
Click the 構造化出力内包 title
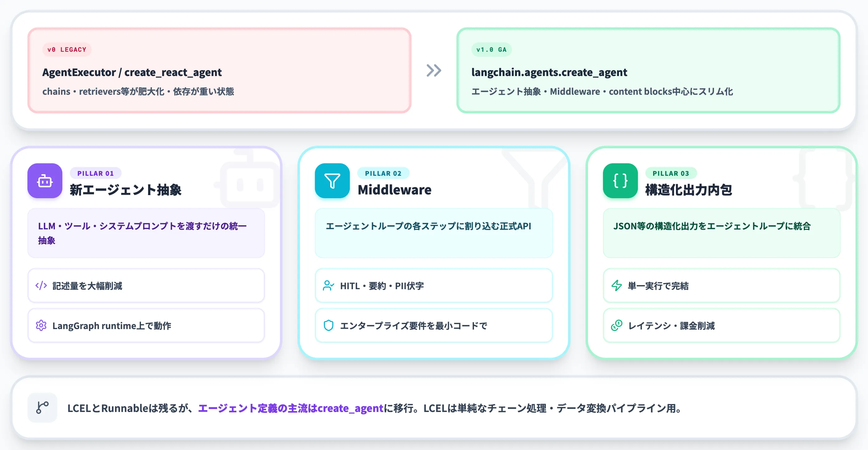tap(689, 190)
